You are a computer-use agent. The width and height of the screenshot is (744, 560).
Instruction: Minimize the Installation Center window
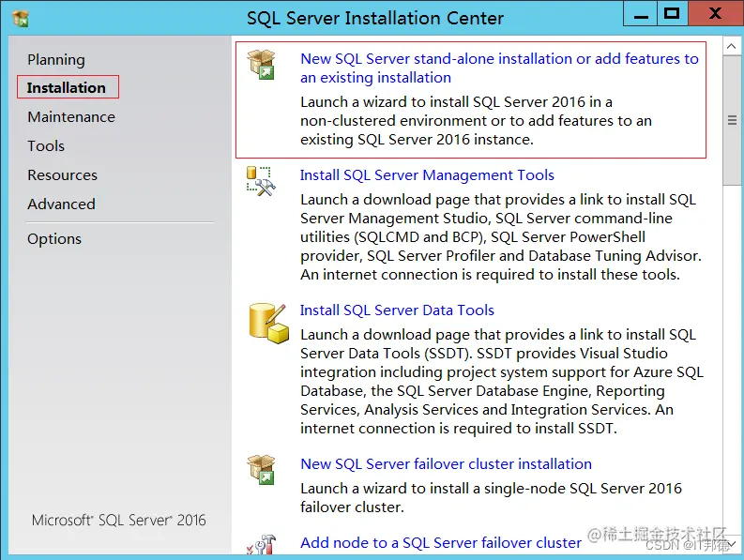(641, 14)
